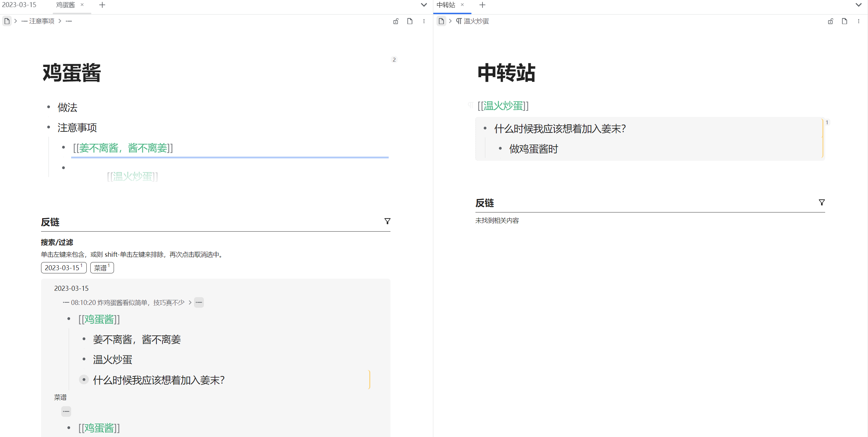Click the filter icon in 鸡蛋酱 backlinks
Image resolution: width=868 pixels, height=437 pixels.
click(387, 221)
